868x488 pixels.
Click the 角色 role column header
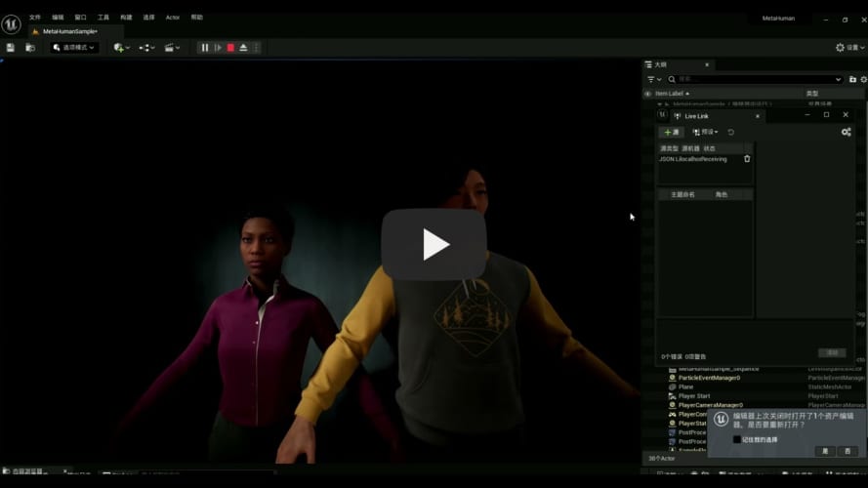click(721, 195)
